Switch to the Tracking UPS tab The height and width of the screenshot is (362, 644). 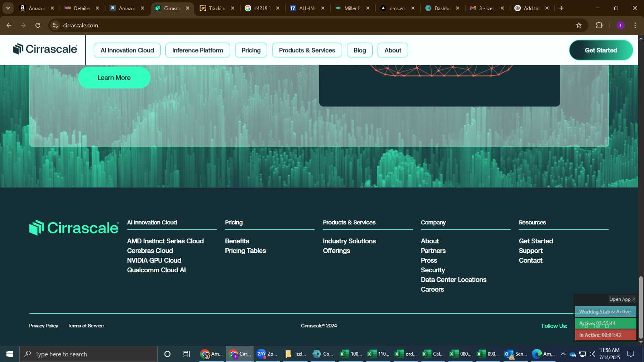217,8
